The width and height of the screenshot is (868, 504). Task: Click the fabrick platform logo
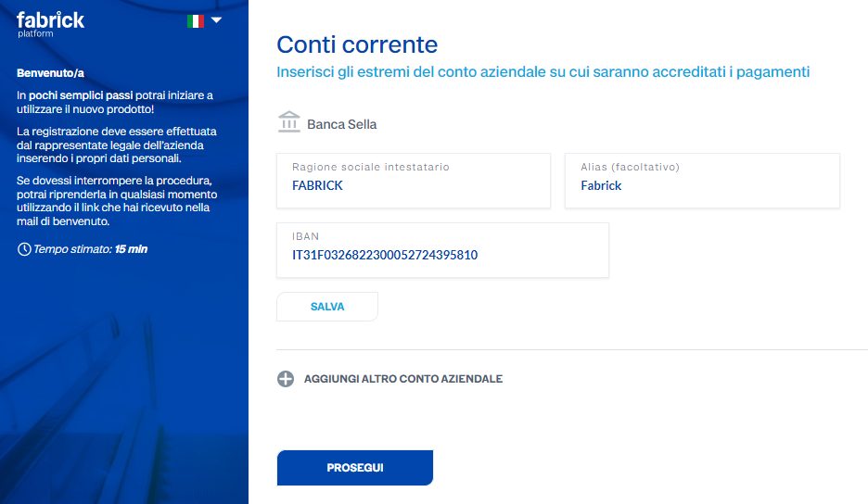point(50,24)
